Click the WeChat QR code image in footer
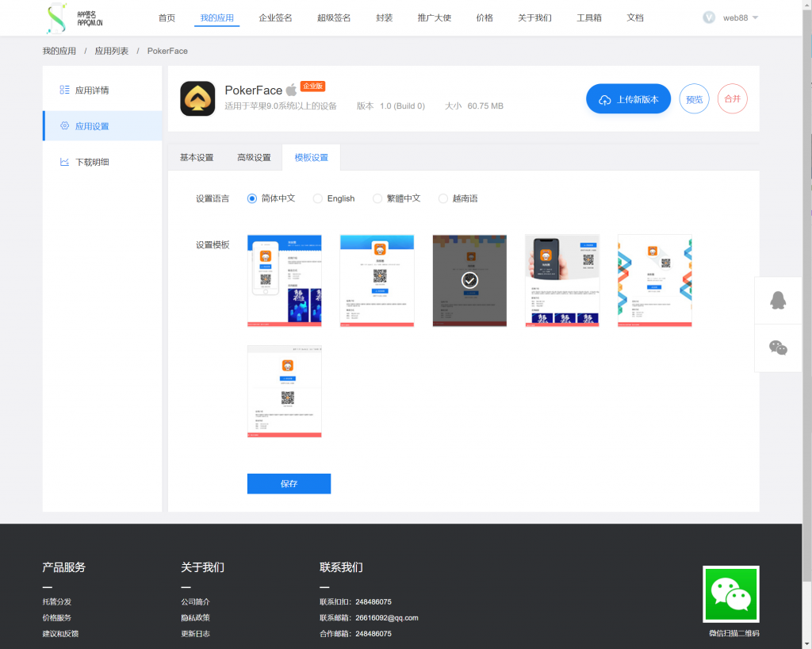The height and width of the screenshot is (649, 812). pos(730,594)
